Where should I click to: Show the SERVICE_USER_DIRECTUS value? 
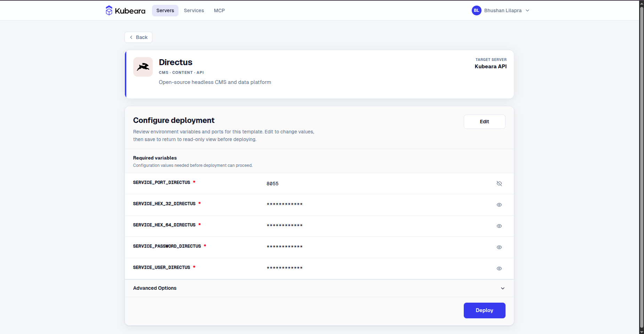(x=499, y=269)
